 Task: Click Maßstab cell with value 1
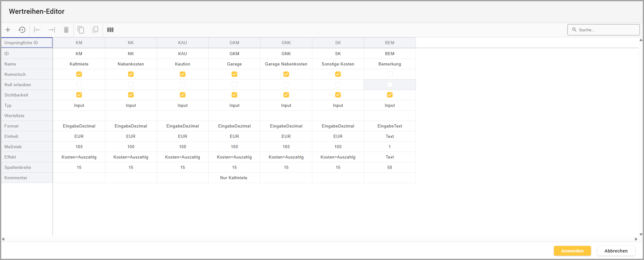click(x=390, y=147)
